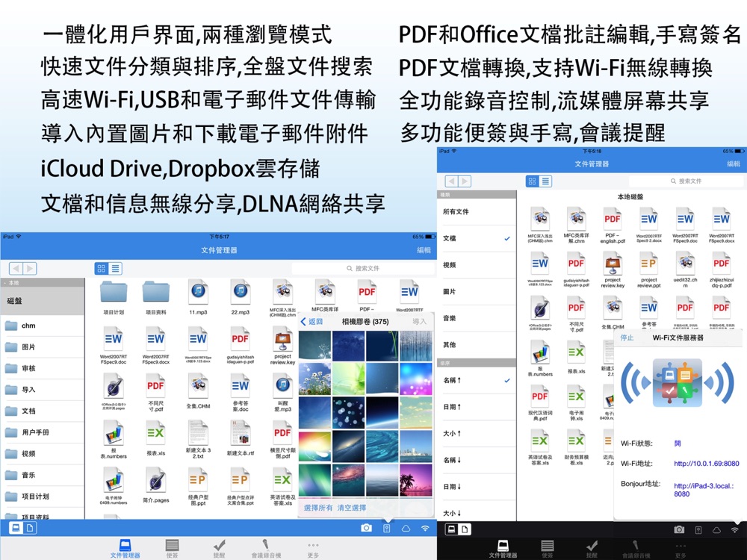Tap 返回 in the camera roll popover

point(312,321)
